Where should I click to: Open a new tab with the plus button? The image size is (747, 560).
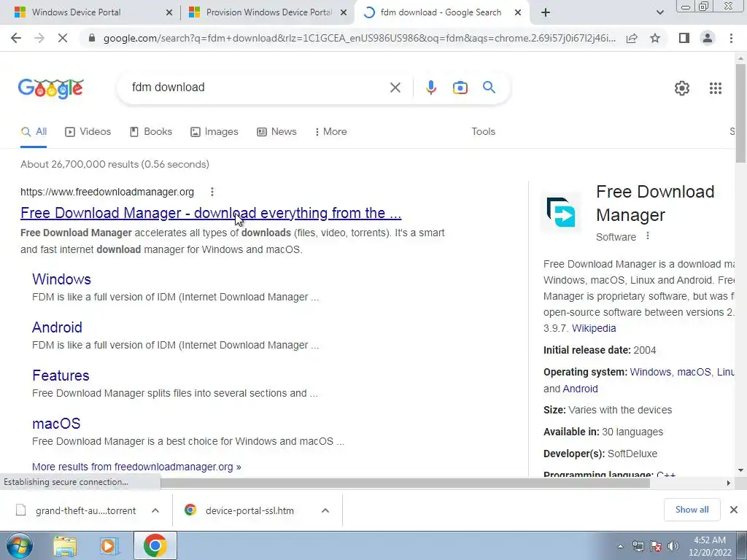[546, 13]
